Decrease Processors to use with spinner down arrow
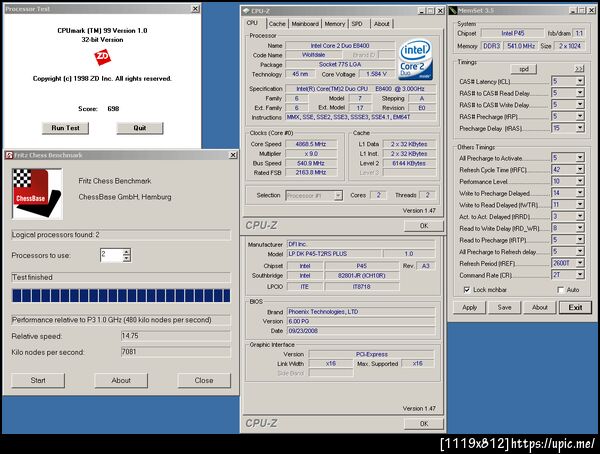600x454 pixels. click(x=127, y=259)
